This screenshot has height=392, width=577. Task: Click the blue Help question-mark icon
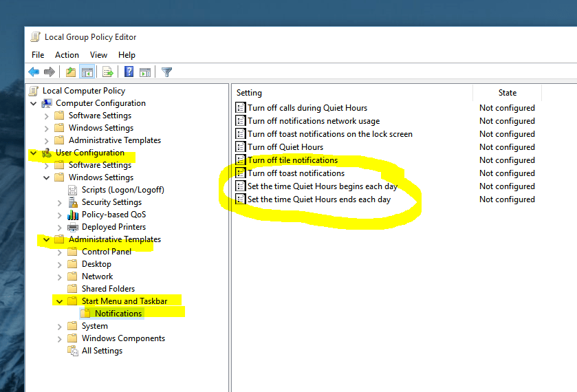coord(129,72)
